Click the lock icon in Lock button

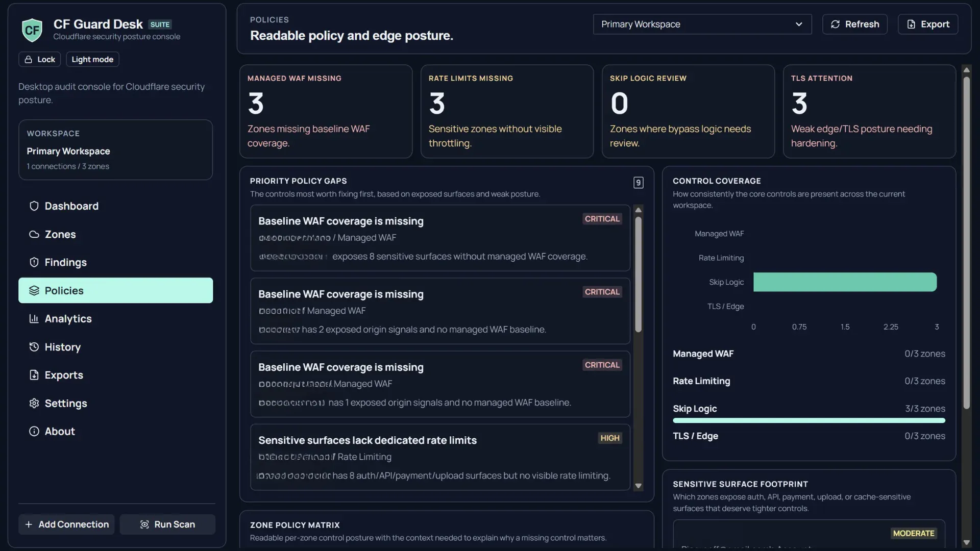29,59
